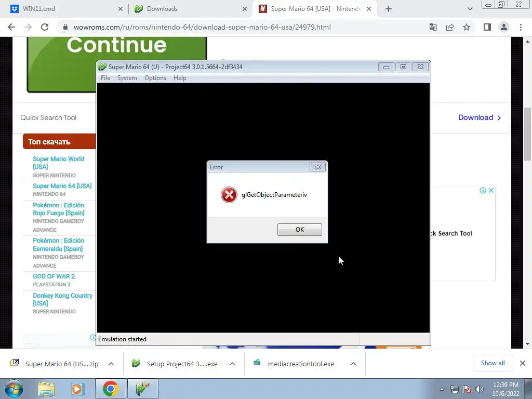
Task: Open the File menu in Project64
Action: [105, 78]
